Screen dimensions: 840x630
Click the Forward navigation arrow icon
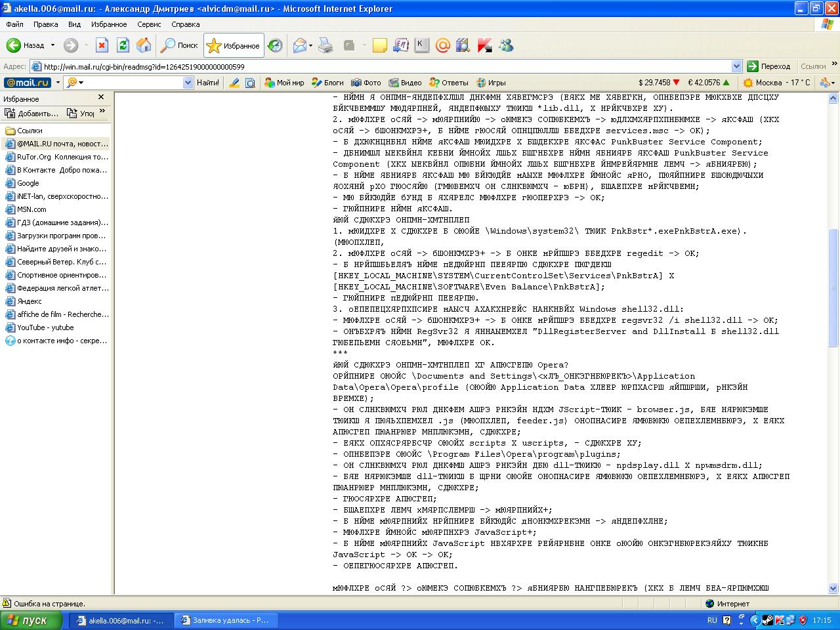(70, 45)
